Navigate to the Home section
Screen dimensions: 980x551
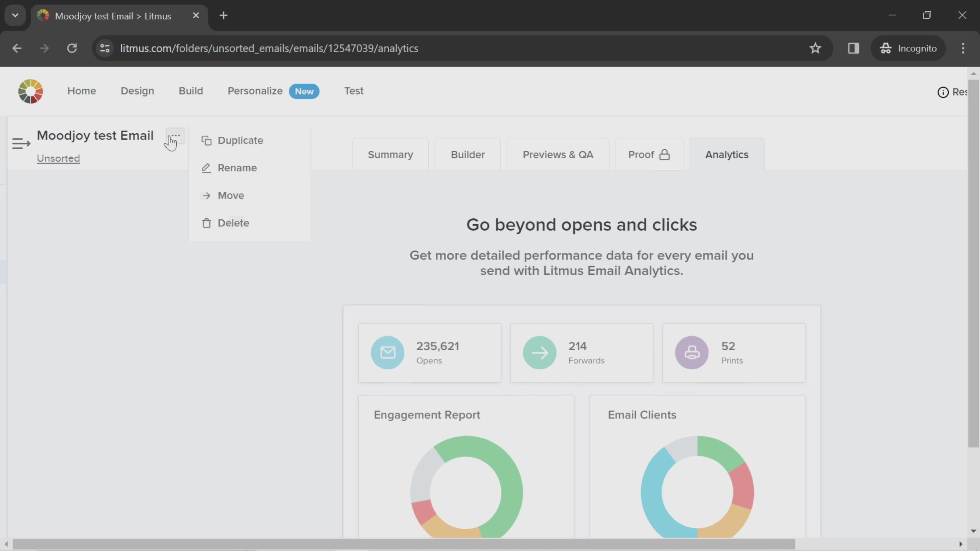pyautogui.click(x=81, y=91)
